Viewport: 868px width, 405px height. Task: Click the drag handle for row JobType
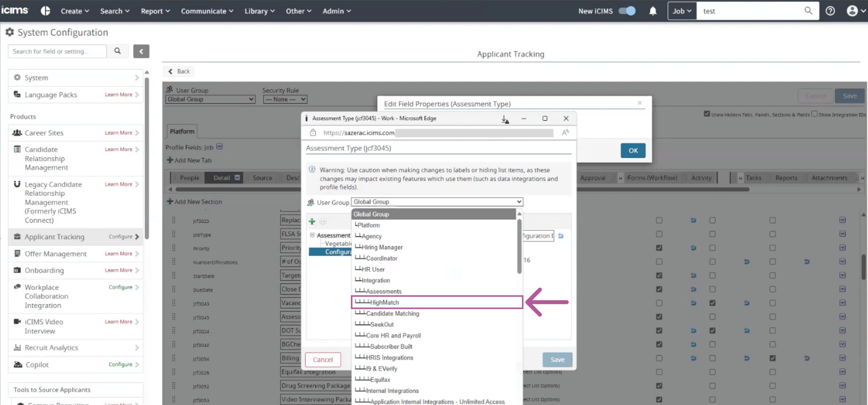[174, 234]
